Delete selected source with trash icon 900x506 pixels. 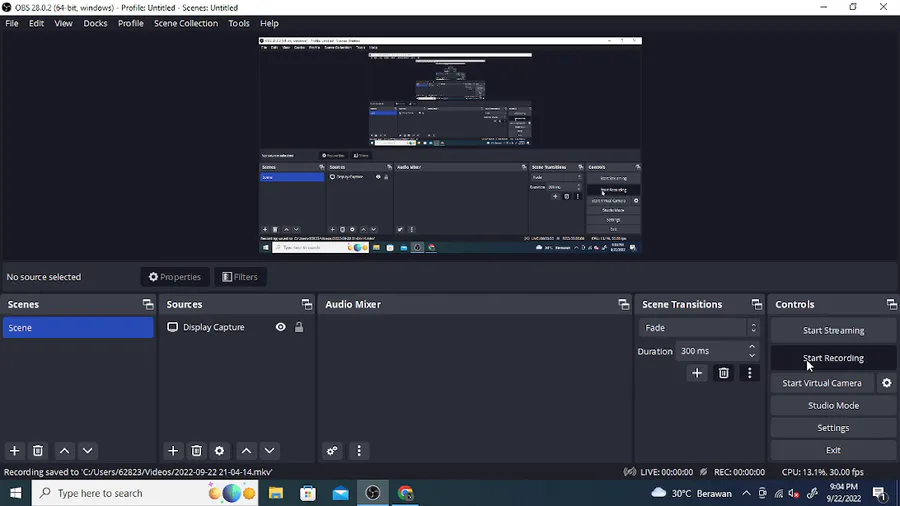pyautogui.click(x=196, y=451)
